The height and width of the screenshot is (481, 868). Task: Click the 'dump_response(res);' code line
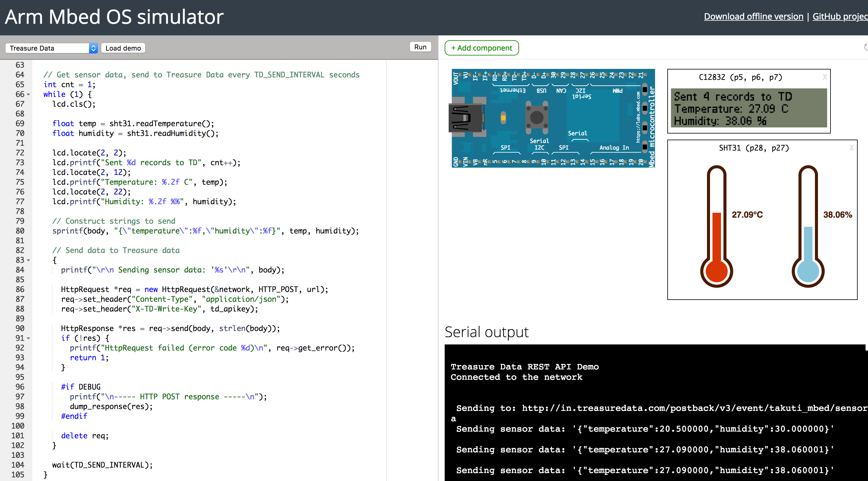(111, 407)
